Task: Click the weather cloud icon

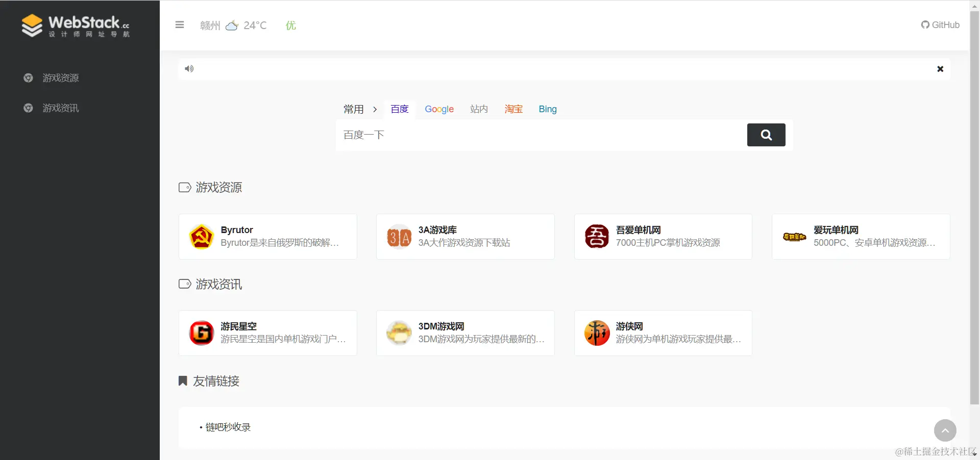Action: pyautogui.click(x=232, y=25)
